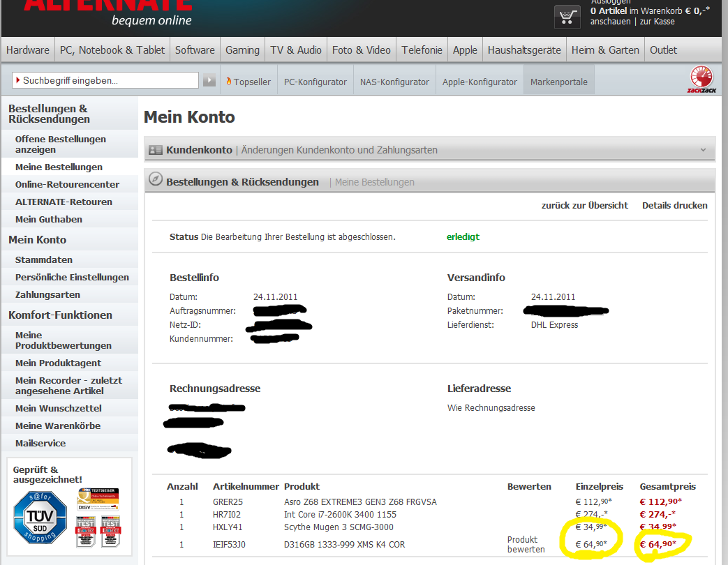Click the compass icon beside Bestellungen & Rücksendungen
Screen dimensions: 728x565
point(155,179)
